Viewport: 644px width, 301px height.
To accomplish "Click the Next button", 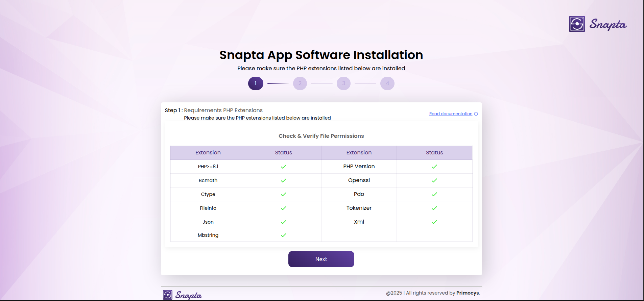I will pos(321,259).
